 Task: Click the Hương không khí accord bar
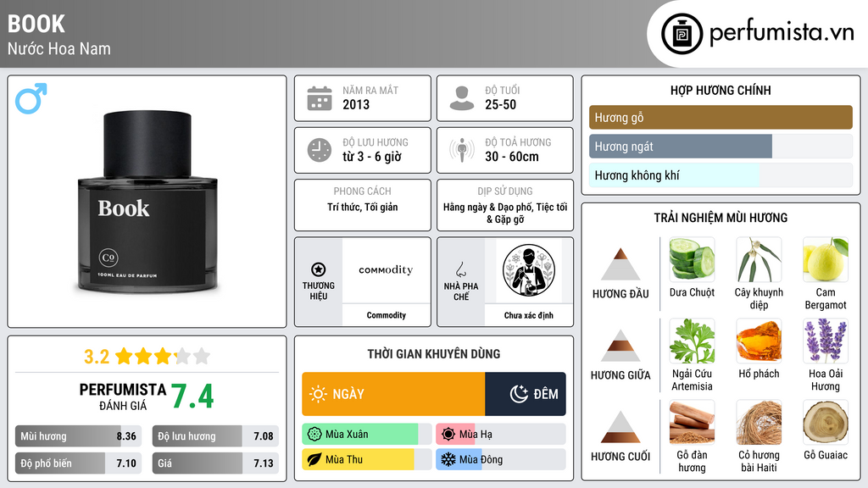[x=721, y=175]
